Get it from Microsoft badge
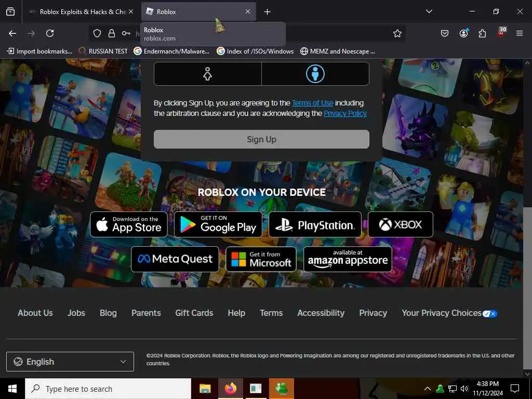 pyautogui.click(x=261, y=259)
